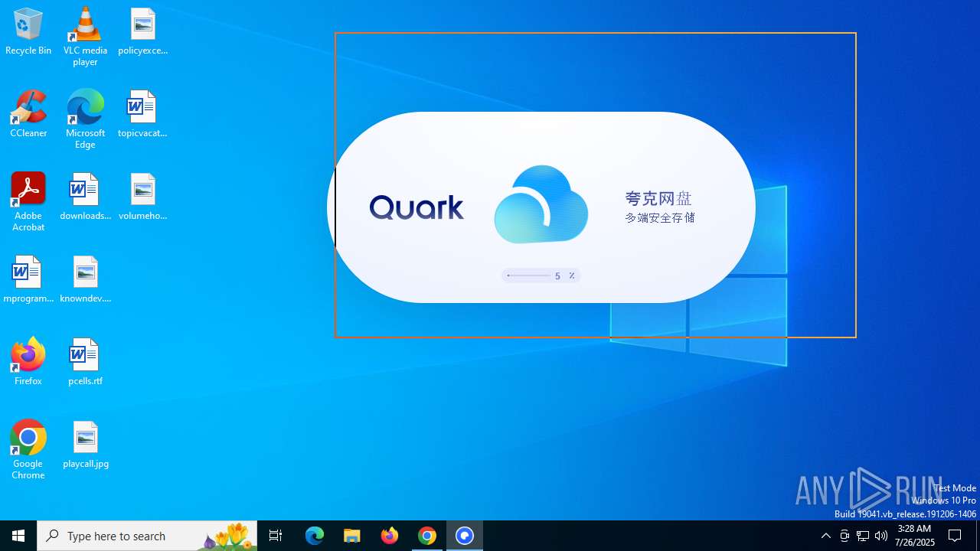Select the downloads Word document icon
This screenshot has height=551, width=980.
[x=85, y=197]
